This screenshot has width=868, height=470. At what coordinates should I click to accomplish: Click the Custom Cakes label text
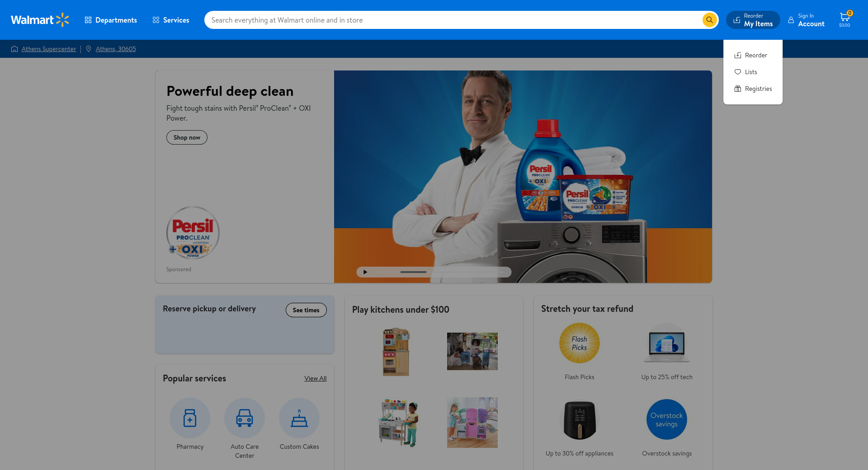(299, 446)
